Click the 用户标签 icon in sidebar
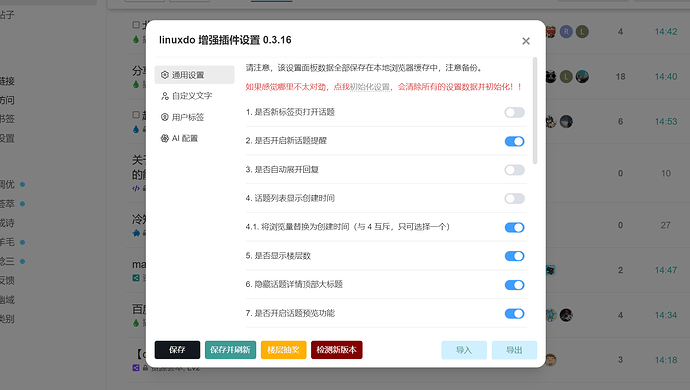 pyautogui.click(x=165, y=117)
